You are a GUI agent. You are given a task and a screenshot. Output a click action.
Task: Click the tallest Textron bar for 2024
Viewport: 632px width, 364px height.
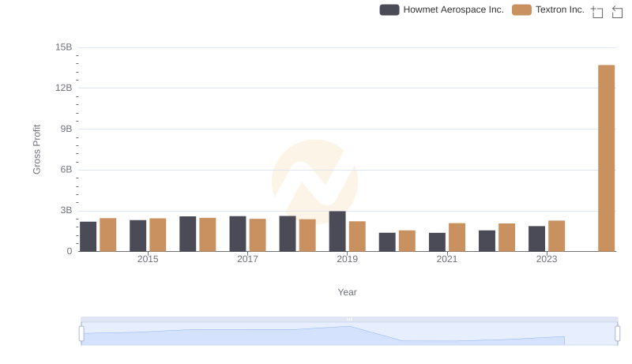(606, 158)
